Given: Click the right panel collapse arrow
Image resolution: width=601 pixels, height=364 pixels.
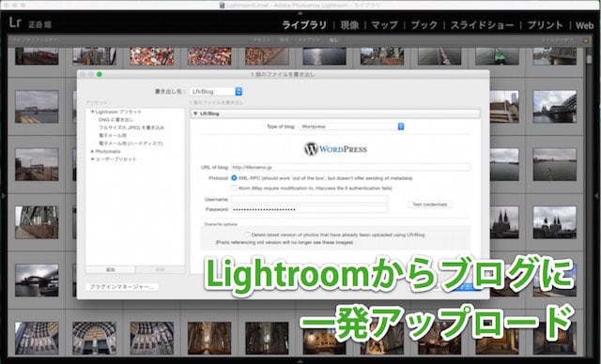Looking at the screenshot, I should pyautogui.click(x=597, y=195).
